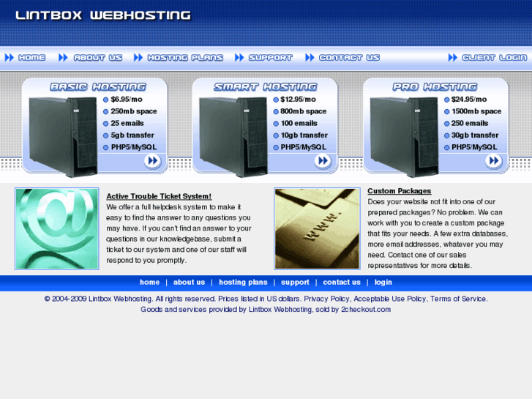Click the '$6.95/mo' price text
532x399 pixels.
click(127, 100)
